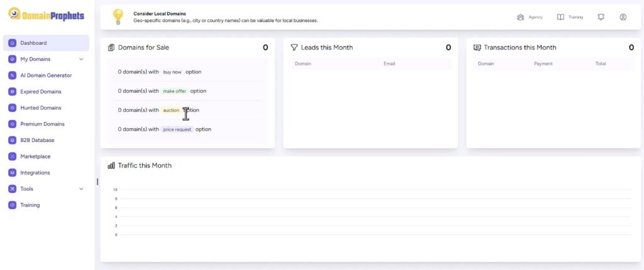This screenshot has height=270, width=644.
Task: Go to Hunted Domains
Action: tap(46, 108)
